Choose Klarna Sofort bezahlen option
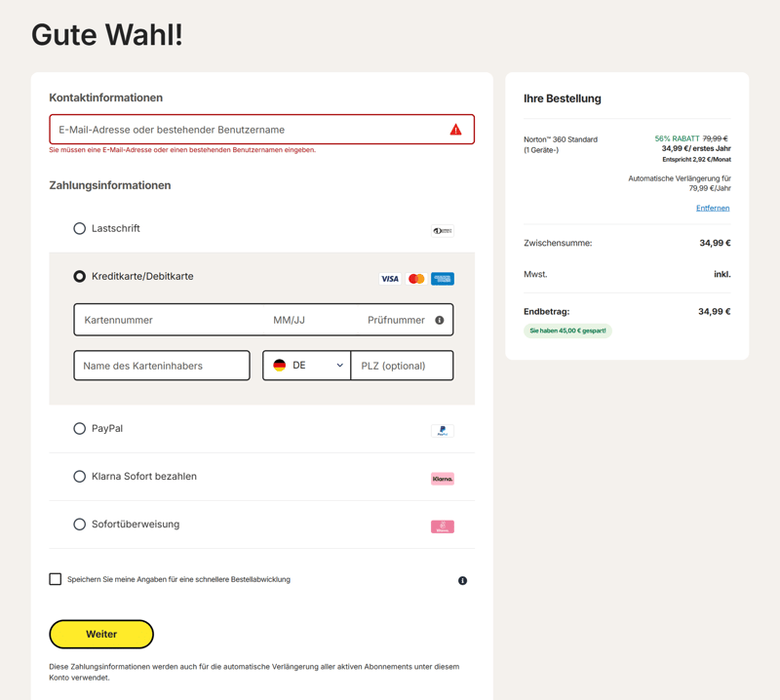The width and height of the screenshot is (780, 700). tap(80, 476)
